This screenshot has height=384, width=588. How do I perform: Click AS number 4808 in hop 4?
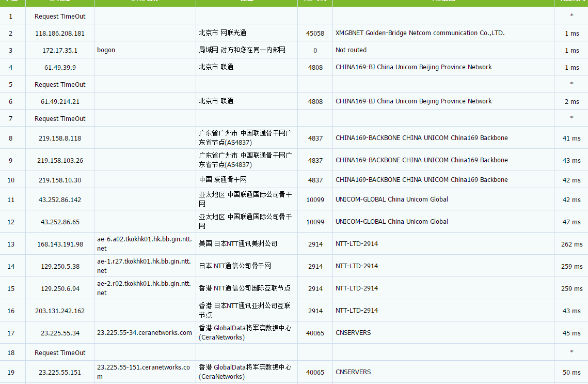[x=315, y=68]
